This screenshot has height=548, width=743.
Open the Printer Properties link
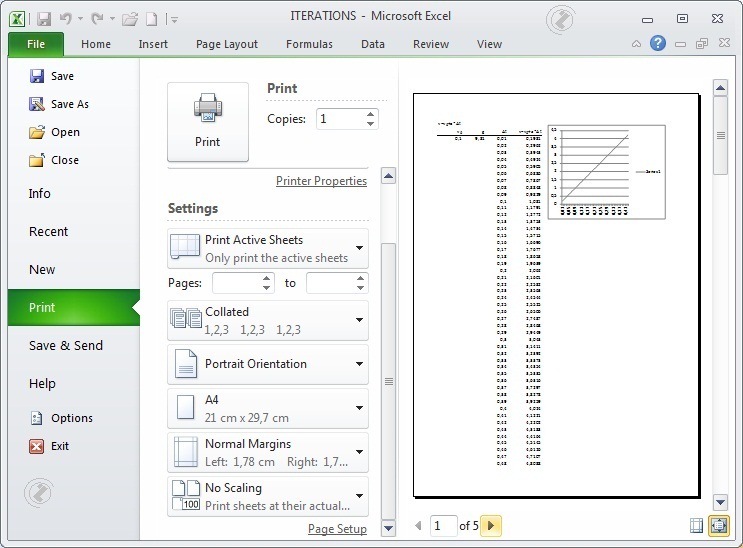tap(321, 181)
